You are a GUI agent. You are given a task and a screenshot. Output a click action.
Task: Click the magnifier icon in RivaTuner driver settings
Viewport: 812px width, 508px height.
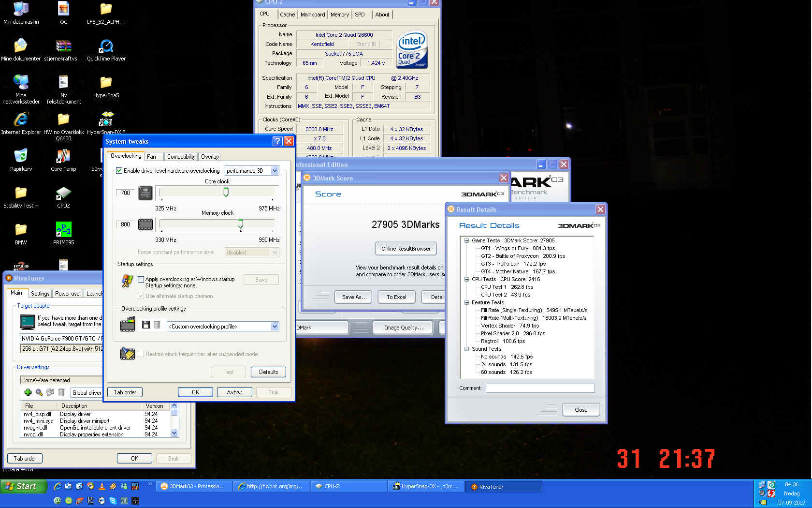39,392
